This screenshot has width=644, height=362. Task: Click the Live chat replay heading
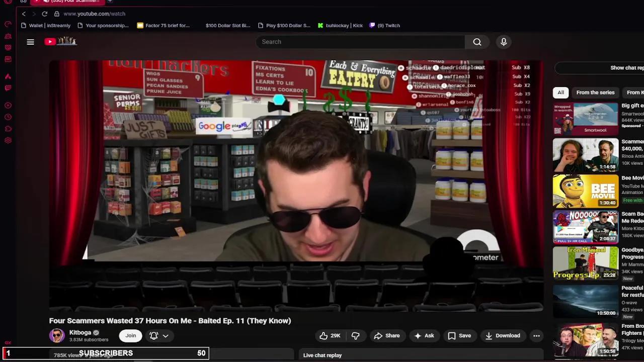323,355
